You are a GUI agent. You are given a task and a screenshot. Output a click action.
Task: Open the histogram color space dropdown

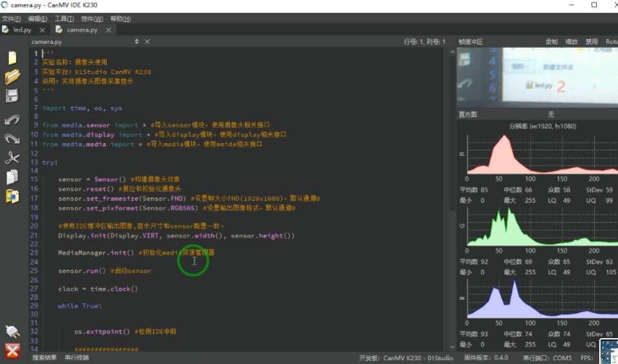pyautogui.click(x=551, y=114)
